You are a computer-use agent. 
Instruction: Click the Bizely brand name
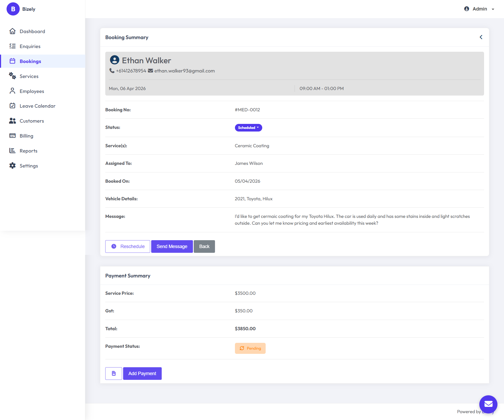[29, 9]
